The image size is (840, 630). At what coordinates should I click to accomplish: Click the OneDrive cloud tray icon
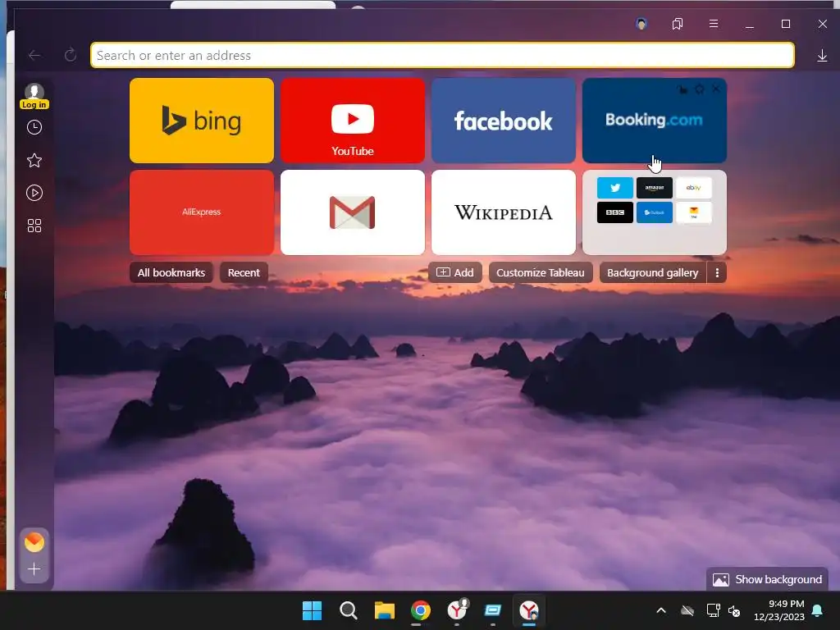point(687,610)
